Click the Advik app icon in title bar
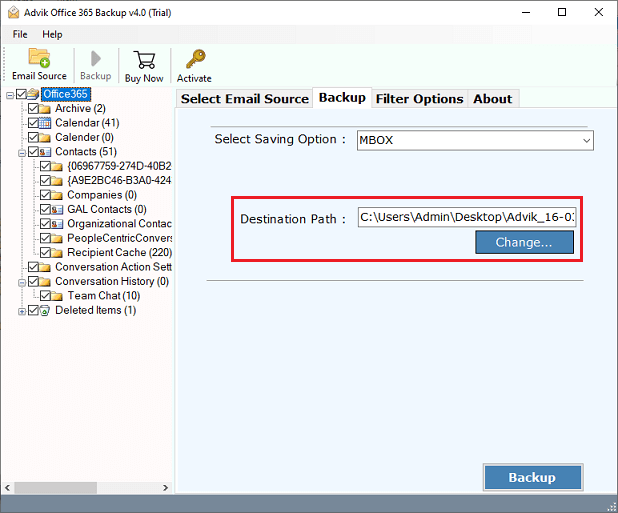Viewport: 618px width, 513px height. [13, 13]
